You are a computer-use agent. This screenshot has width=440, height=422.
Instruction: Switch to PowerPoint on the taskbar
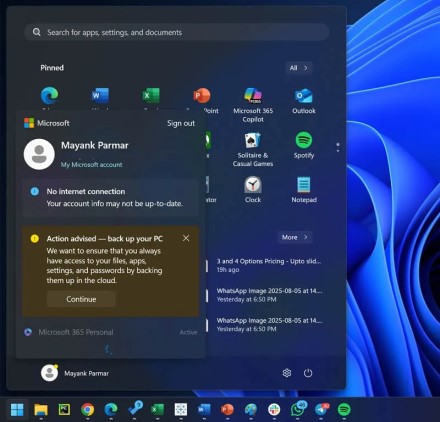[227, 409]
